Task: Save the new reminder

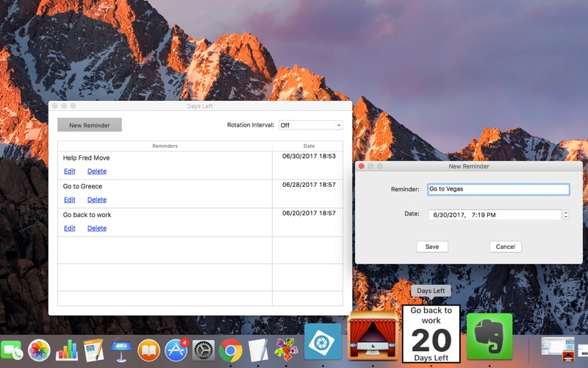Action: [x=432, y=247]
